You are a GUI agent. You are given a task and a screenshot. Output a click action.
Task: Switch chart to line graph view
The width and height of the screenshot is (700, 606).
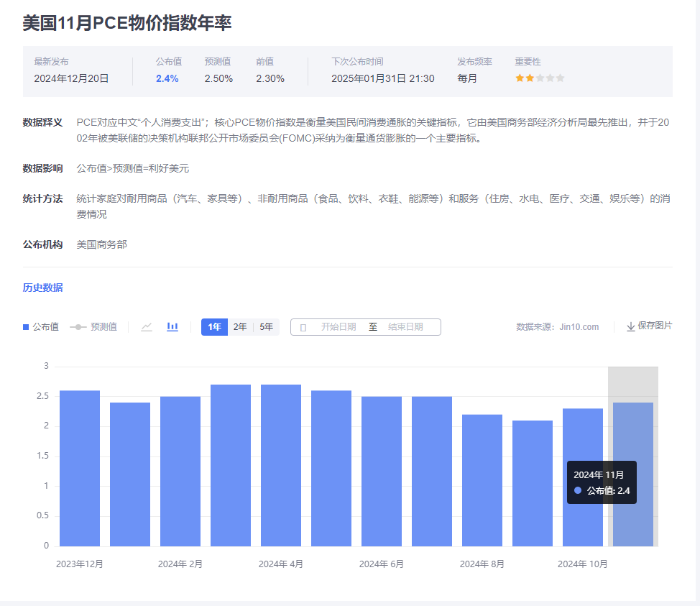147,327
